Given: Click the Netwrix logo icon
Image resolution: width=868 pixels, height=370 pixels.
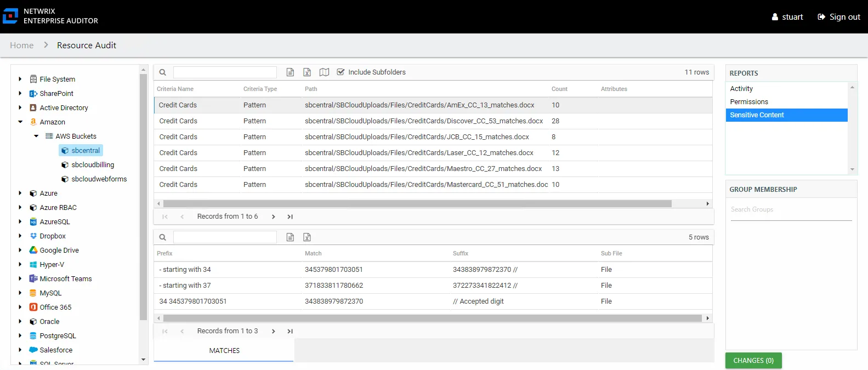Looking at the screenshot, I should pos(10,16).
